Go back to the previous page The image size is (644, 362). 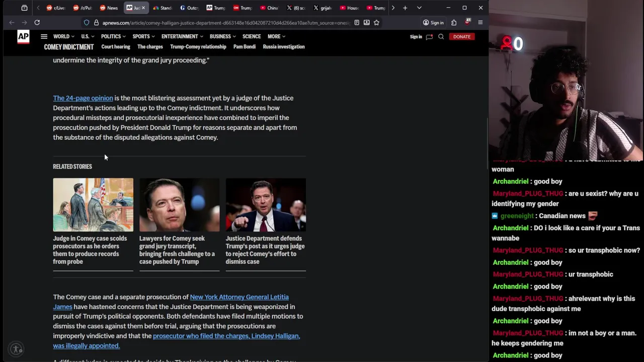click(12, 23)
